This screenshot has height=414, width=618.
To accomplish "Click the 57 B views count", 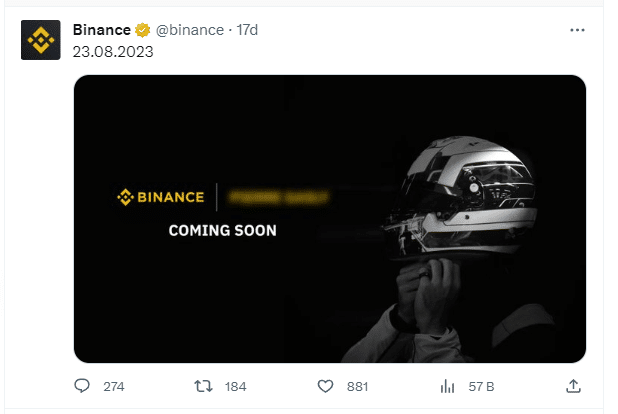I will pos(481,386).
